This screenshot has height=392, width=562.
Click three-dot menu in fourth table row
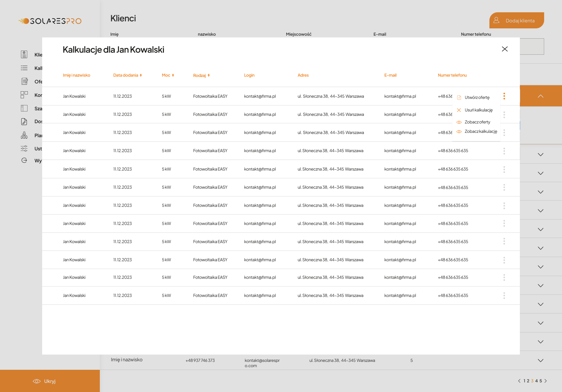(x=504, y=151)
